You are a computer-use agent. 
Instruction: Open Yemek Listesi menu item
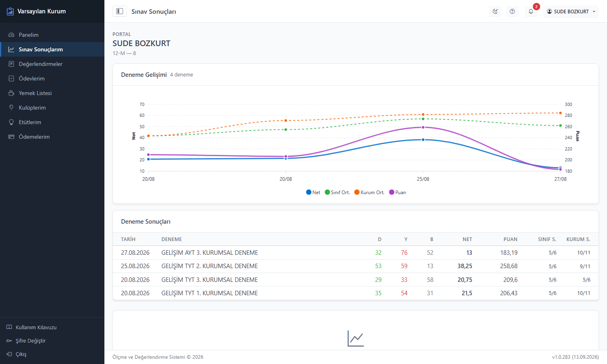52,93
